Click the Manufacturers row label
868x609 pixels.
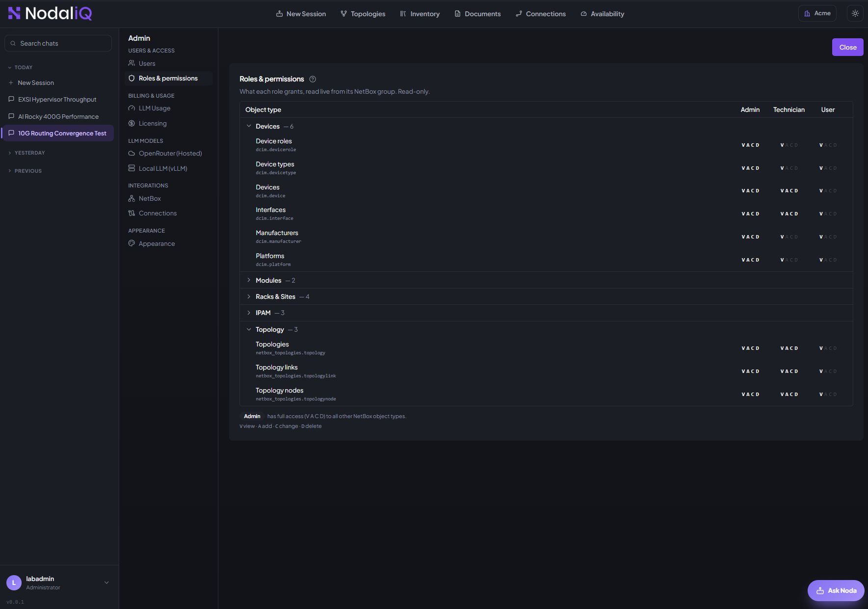click(277, 233)
